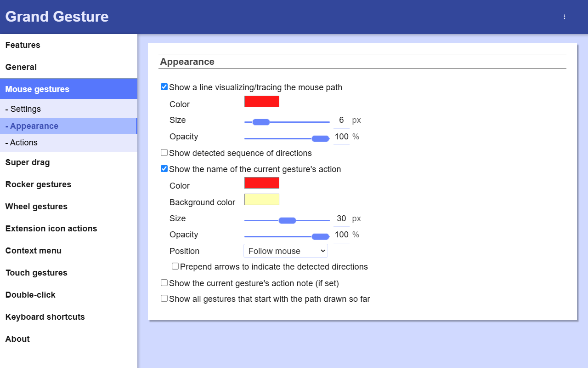Screen dimensions: 588x368
Task: Go to the General section
Action: [68, 67]
